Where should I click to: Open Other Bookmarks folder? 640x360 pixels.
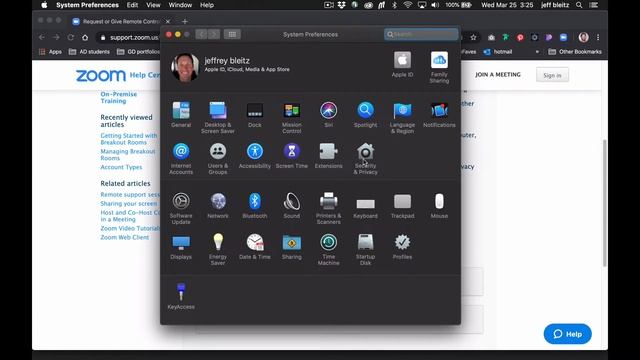pyautogui.click(x=575, y=52)
